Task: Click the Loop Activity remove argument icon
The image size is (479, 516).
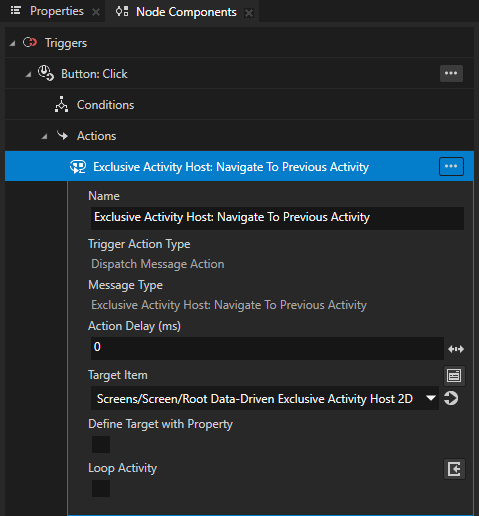Action: [454, 469]
